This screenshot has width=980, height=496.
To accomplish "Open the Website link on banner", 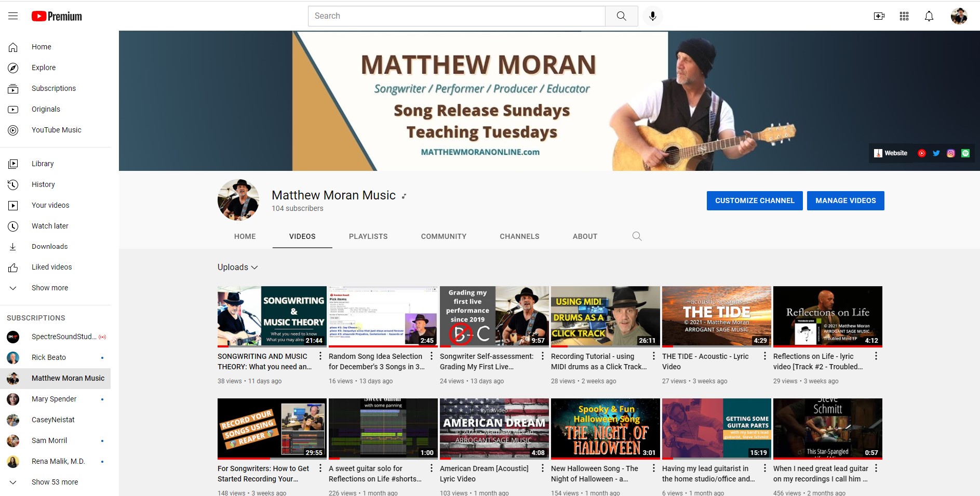I will pyautogui.click(x=891, y=153).
